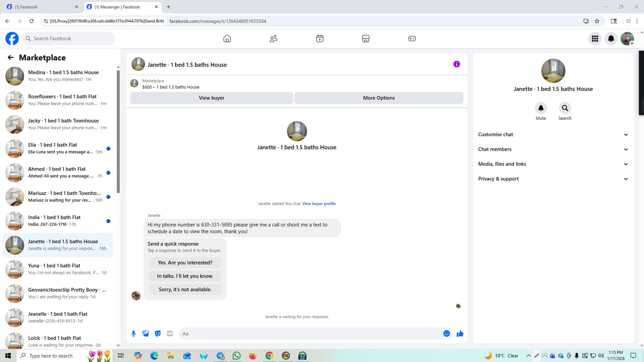This screenshot has height=362, width=644.
Task: Send quick response 'Sorry, it's not available.'
Action: click(x=185, y=290)
